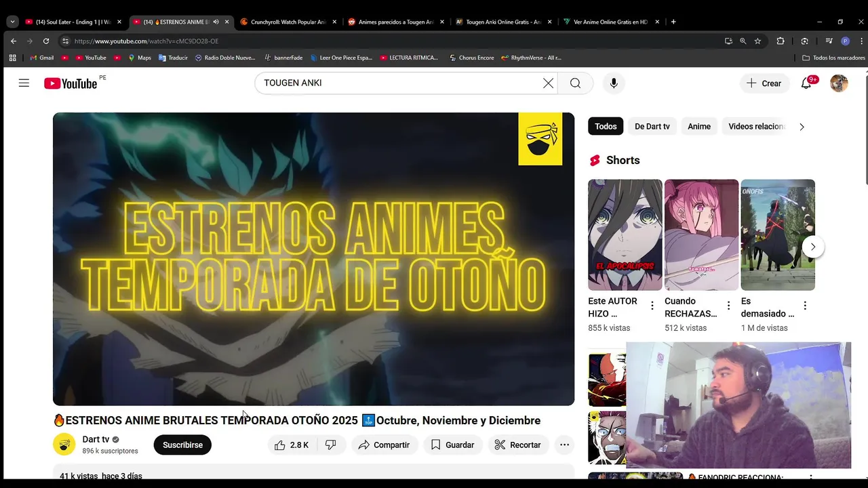The image size is (868, 488).
Task: Open the notifications bell
Action: [806, 83]
